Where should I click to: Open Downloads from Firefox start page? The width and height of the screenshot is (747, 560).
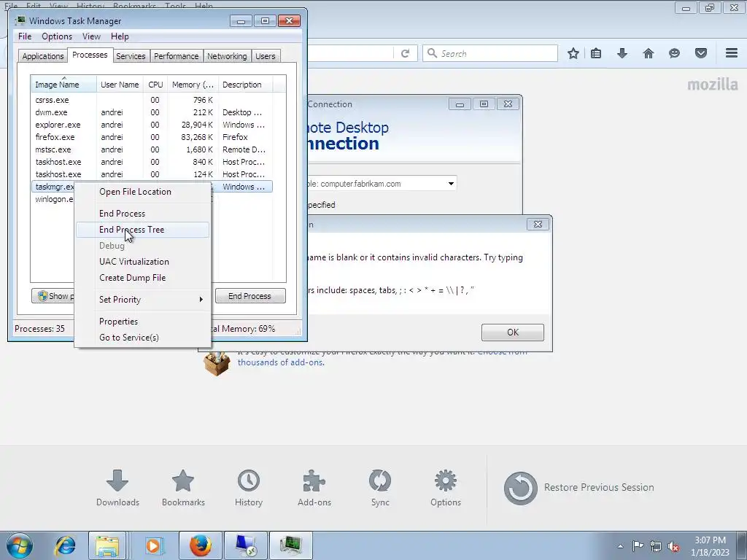[117, 488]
